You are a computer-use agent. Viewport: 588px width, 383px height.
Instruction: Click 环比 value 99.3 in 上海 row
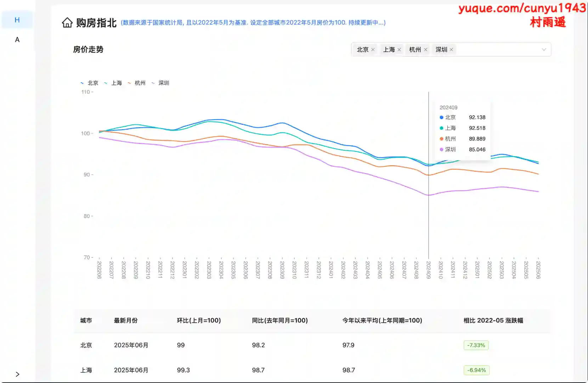pos(183,370)
